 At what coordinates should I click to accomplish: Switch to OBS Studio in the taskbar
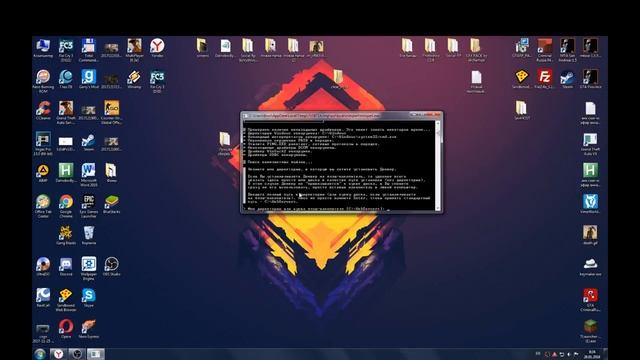(77, 354)
